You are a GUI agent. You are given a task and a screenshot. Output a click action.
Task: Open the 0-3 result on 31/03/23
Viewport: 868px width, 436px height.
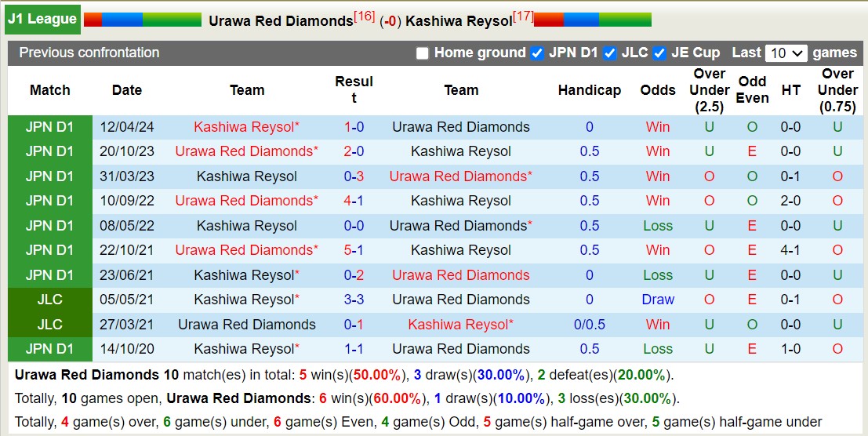click(x=354, y=176)
